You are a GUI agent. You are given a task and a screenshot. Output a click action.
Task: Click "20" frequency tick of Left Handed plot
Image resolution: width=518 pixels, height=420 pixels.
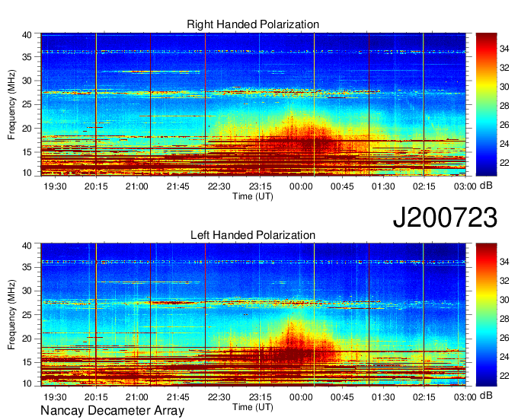pyautogui.click(x=27, y=339)
